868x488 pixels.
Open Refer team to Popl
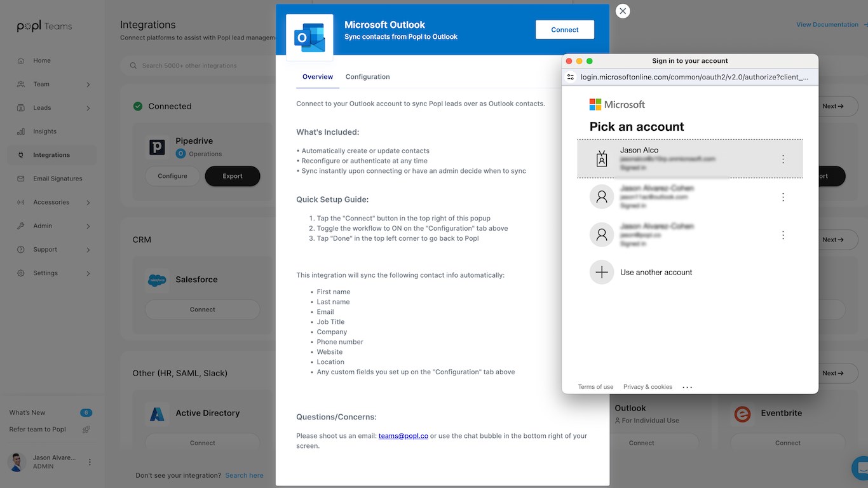[37, 429]
